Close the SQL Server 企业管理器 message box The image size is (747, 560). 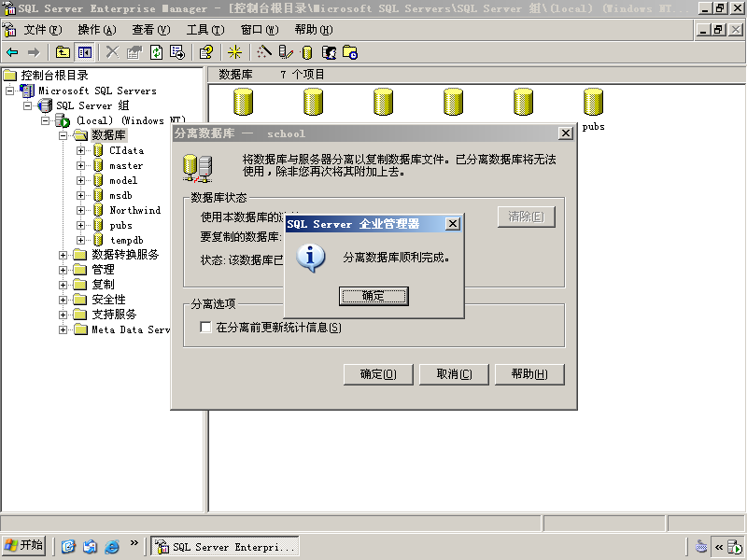pos(453,224)
